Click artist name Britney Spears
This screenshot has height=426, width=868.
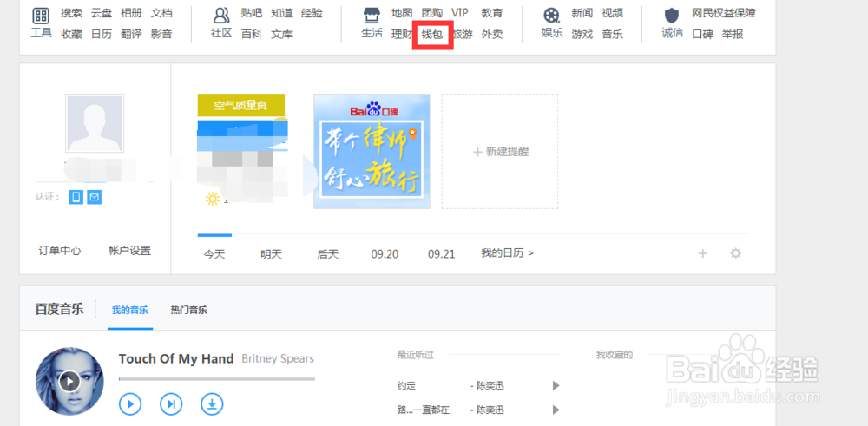pos(278,358)
